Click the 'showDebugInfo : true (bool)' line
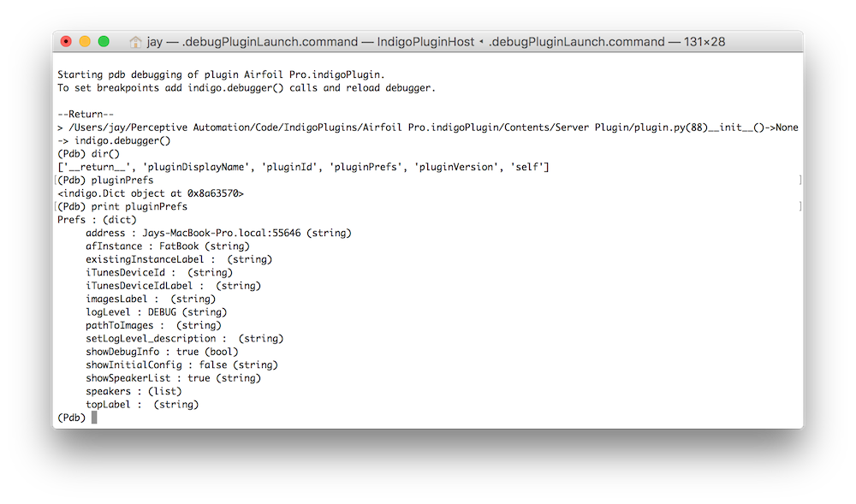The height and width of the screenshot is (504, 856). coord(162,352)
